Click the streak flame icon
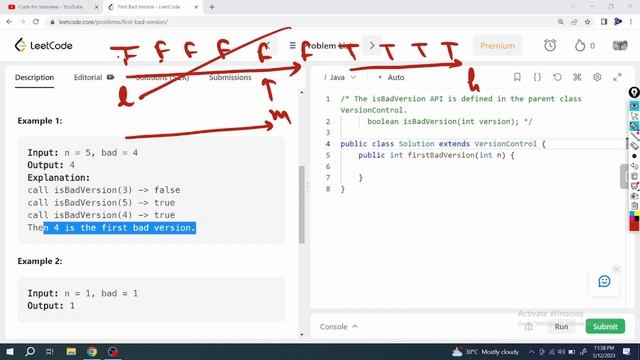Image resolution: width=640 pixels, height=360 pixels. pos(580,45)
